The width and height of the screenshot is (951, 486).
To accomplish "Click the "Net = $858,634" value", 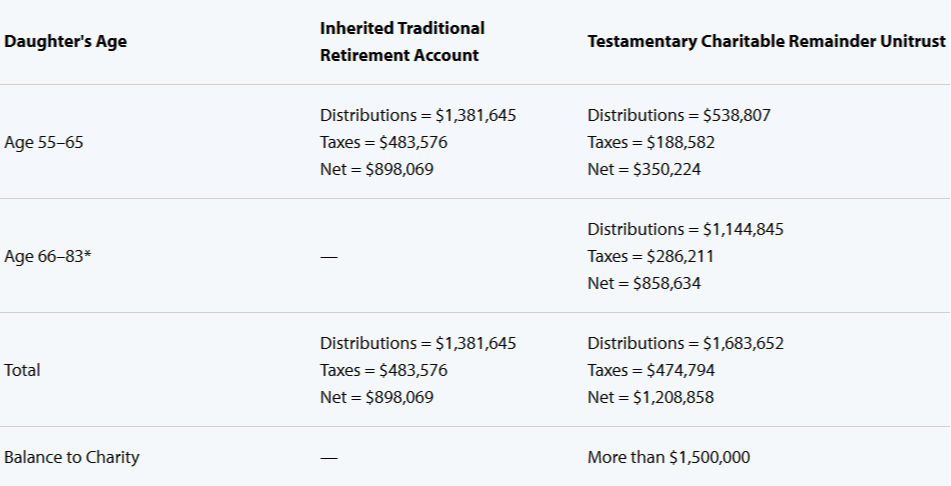I will [x=644, y=283].
